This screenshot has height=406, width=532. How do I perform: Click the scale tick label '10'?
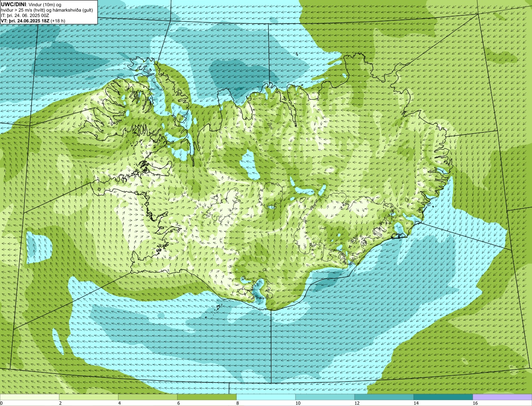click(x=298, y=403)
